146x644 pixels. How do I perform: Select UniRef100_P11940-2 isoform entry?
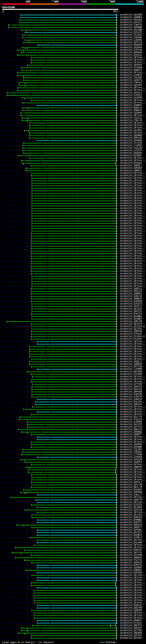point(132,337)
